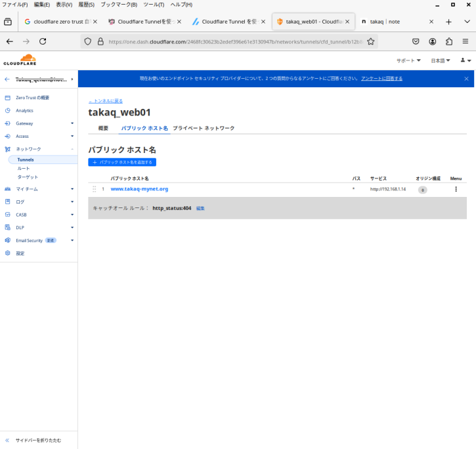The height and width of the screenshot is (449, 476).
Task: Click the http_status:404 catch-all text
Action: [x=172, y=208]
